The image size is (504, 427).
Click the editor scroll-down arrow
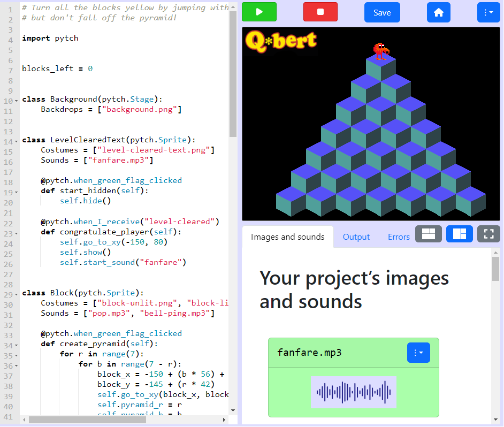pyautogui.click(x=233, y=410)
